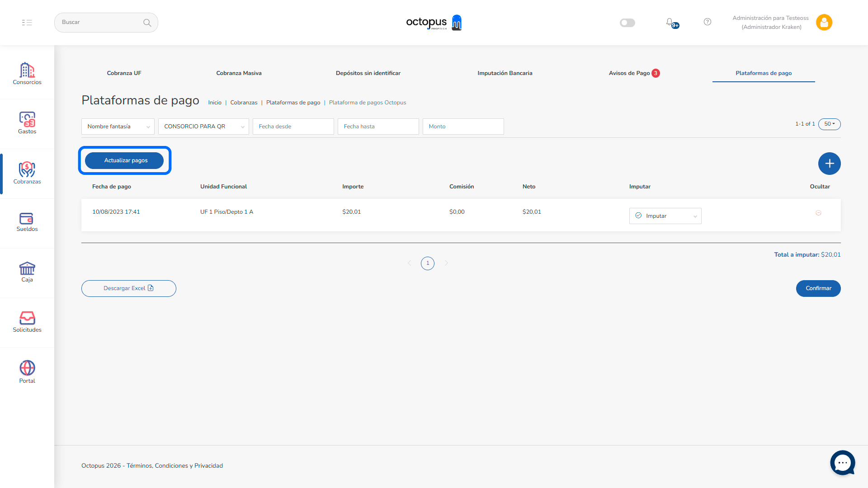Viewport: 868px width, 488px height.
Task: Expand the Imputar row dropdown
Action: coord(665,216)
